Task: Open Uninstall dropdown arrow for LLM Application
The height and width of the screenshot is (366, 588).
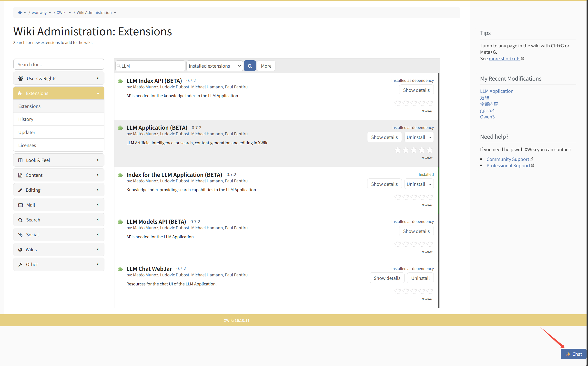Action: point(430,137)
